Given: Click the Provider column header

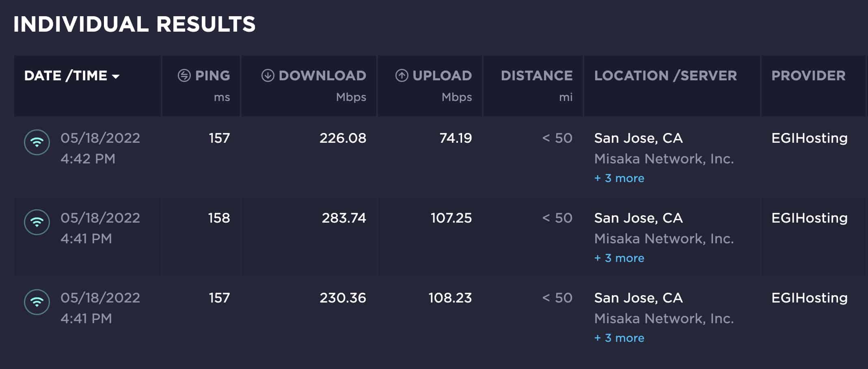Looking at the screenshot, I should tap(808, 75).
